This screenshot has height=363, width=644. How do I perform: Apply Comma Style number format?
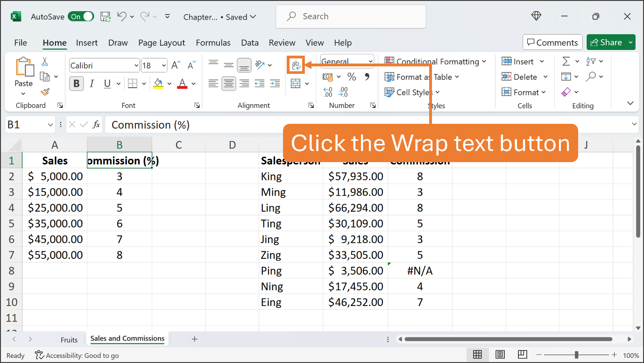pos(367,77)
